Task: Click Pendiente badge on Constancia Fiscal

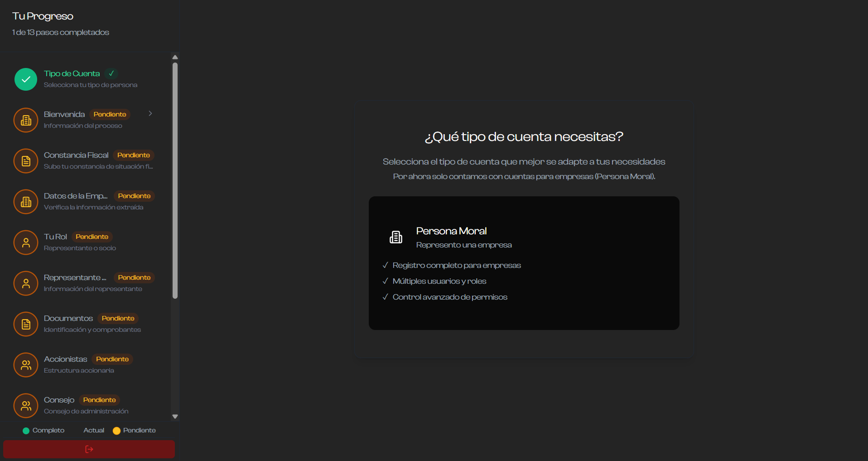Action: (x=134, y=155)
